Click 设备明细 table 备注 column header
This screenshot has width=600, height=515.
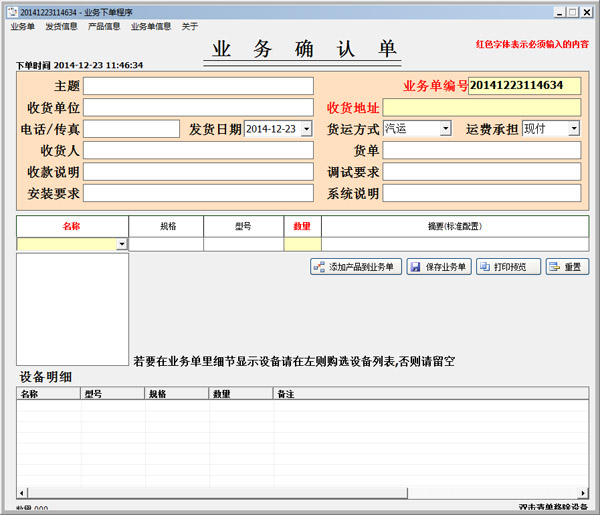pos(431,394)
